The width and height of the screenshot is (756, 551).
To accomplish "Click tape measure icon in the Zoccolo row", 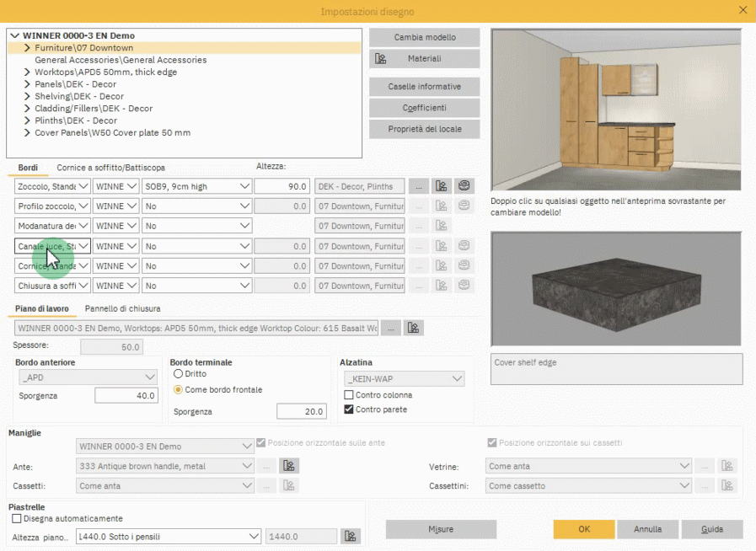I will [x=463, y=185].
